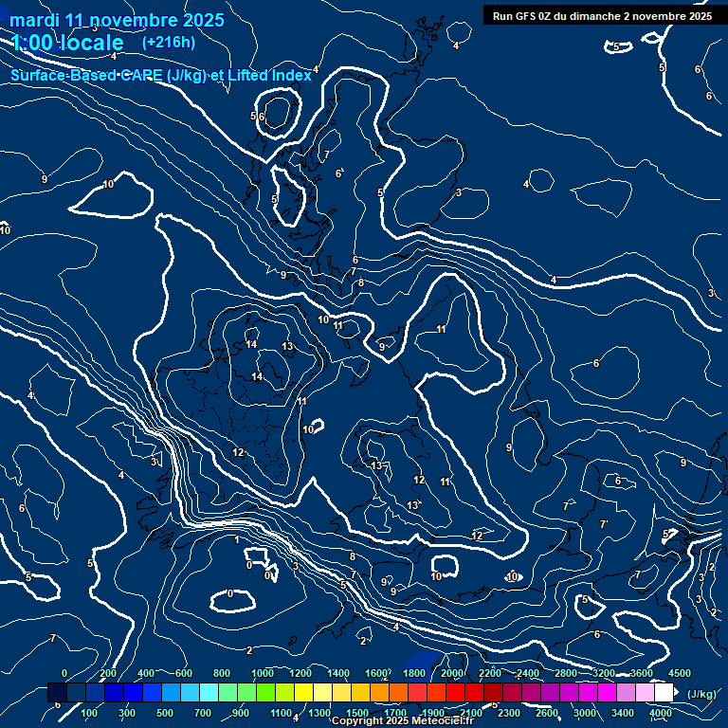Click the '200' legend value
This screenshot has height=728, width=728.
108,673
